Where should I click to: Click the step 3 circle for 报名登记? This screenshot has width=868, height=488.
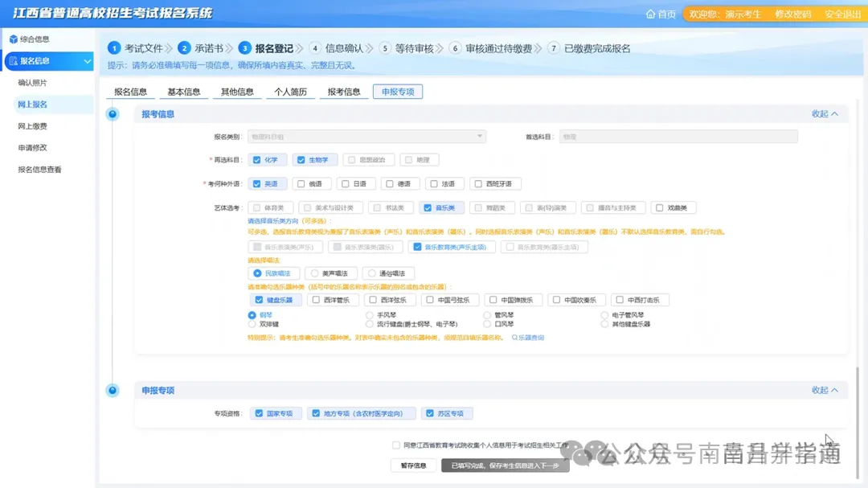pos(244,48)
